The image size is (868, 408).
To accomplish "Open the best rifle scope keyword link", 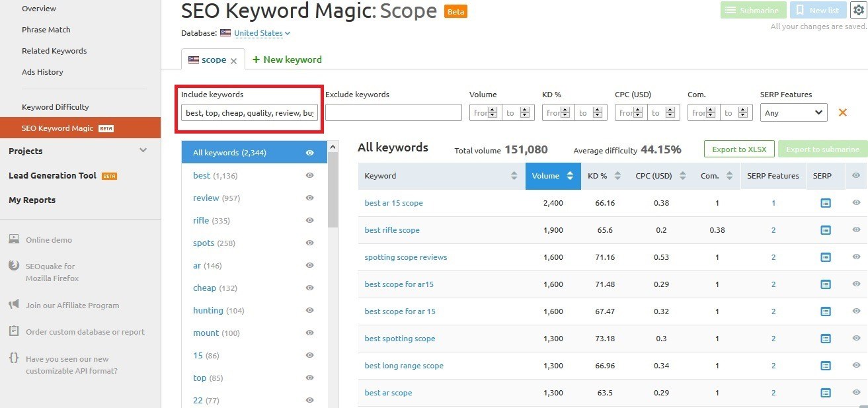I will coord(392,230).
